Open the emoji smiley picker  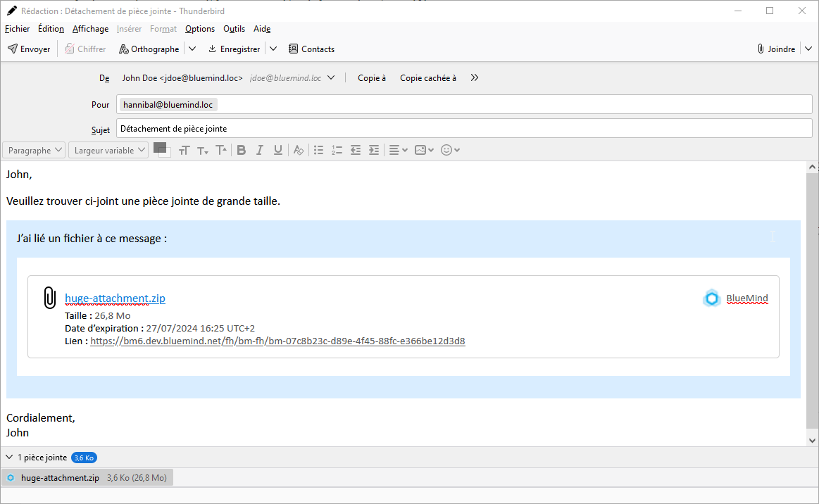coord(450,150)
